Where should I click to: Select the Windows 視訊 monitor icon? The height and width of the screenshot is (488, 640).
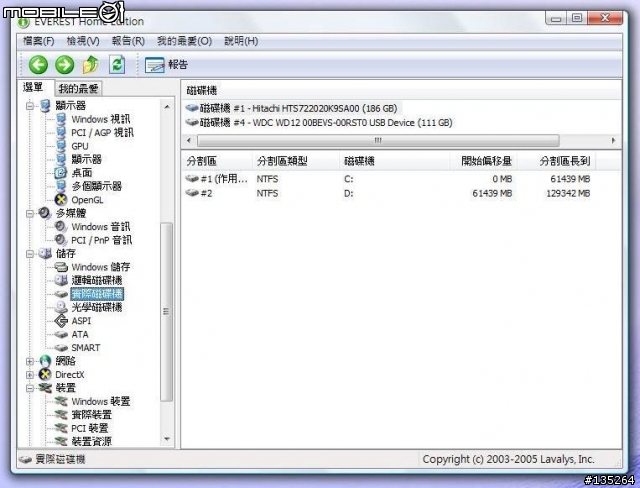[61, 119]
